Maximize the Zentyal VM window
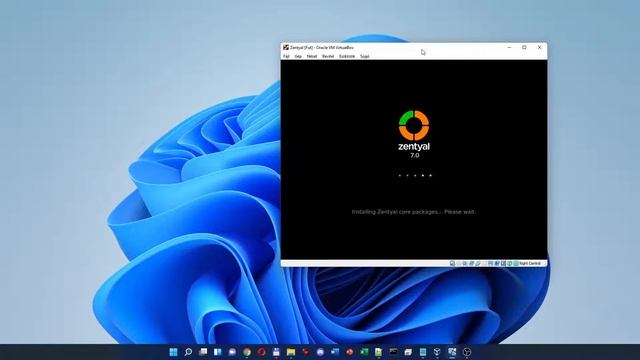The height and width of the screenshot is (360, 640). (524, 47)
